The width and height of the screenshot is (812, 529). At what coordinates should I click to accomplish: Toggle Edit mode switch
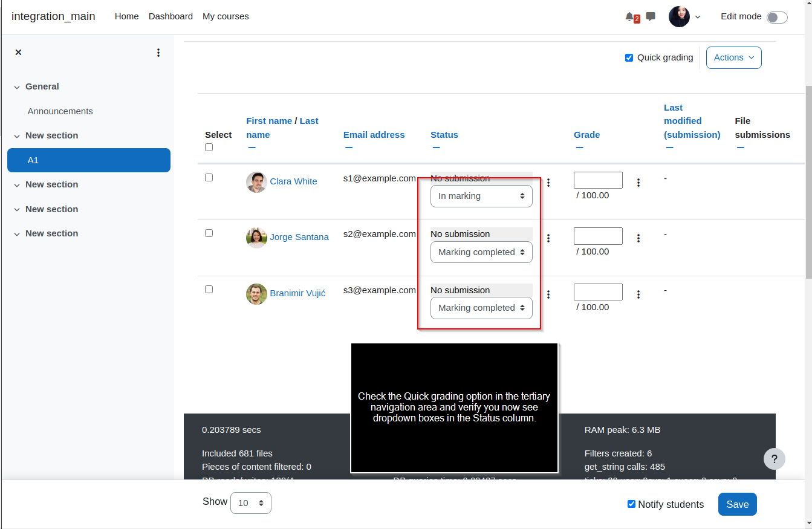tap(777, 18)
